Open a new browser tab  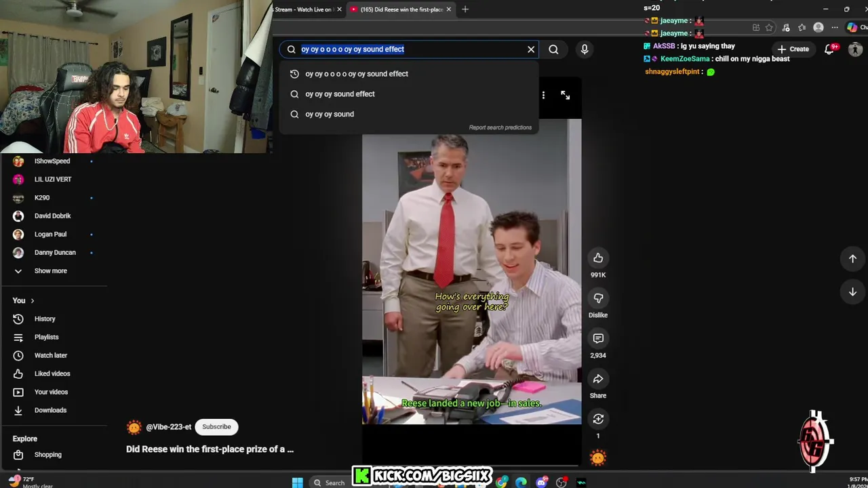click(x=465, y=9)
